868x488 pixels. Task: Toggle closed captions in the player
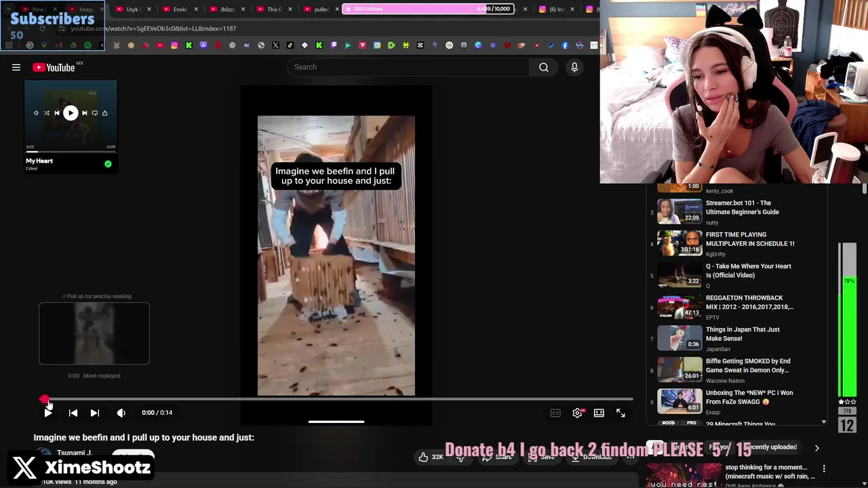click(555, 413)
